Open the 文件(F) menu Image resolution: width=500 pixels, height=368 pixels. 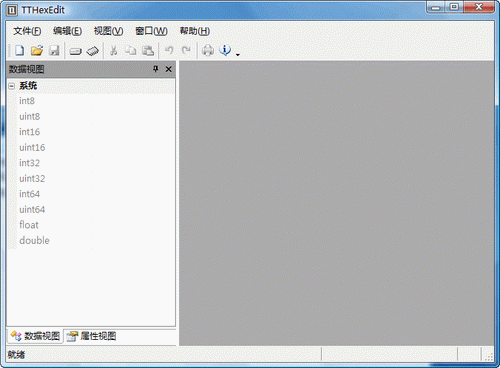pyautogui.click(x=27, y=31)
